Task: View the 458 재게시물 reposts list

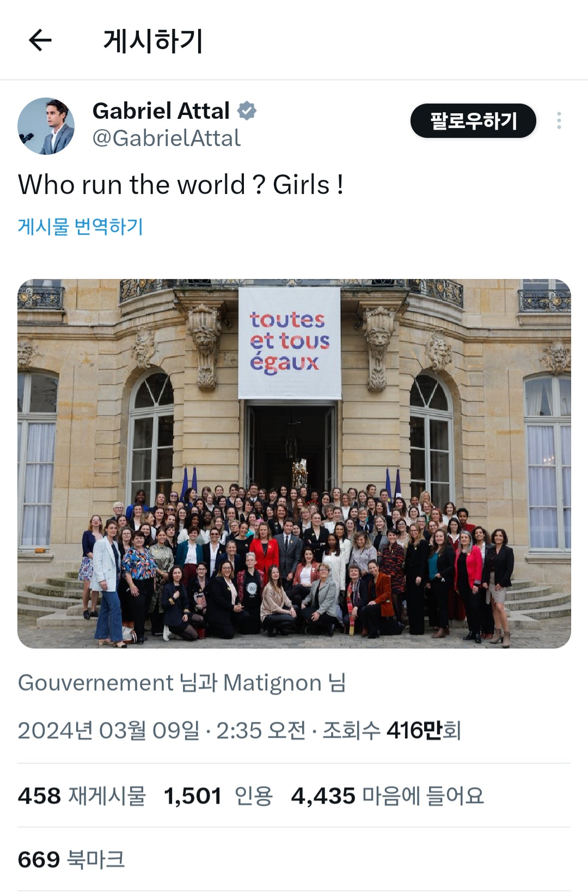Action: (x=82, y=795)
